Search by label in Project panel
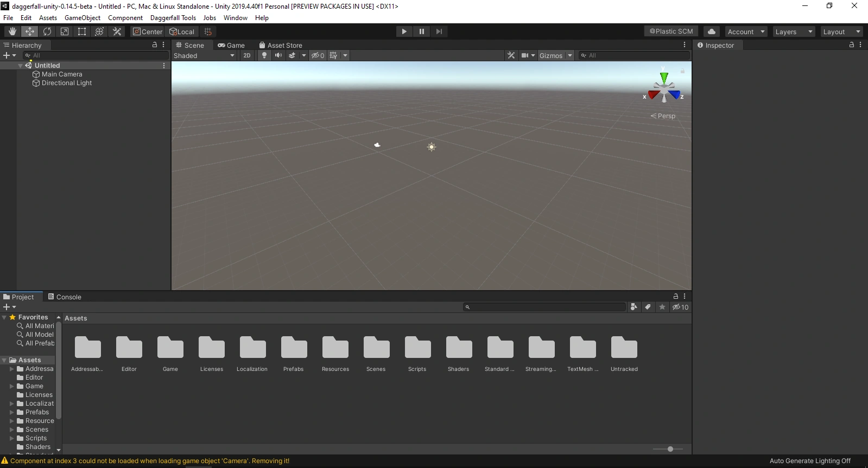This screenshot has height=468, width=868. pyautogui.click(x=648, y=307)
